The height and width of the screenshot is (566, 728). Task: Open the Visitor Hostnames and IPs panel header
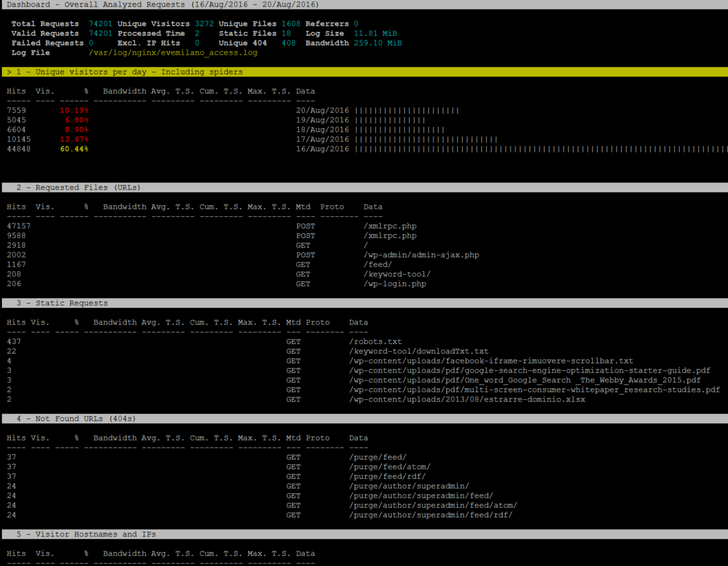(x=364, y=535)
